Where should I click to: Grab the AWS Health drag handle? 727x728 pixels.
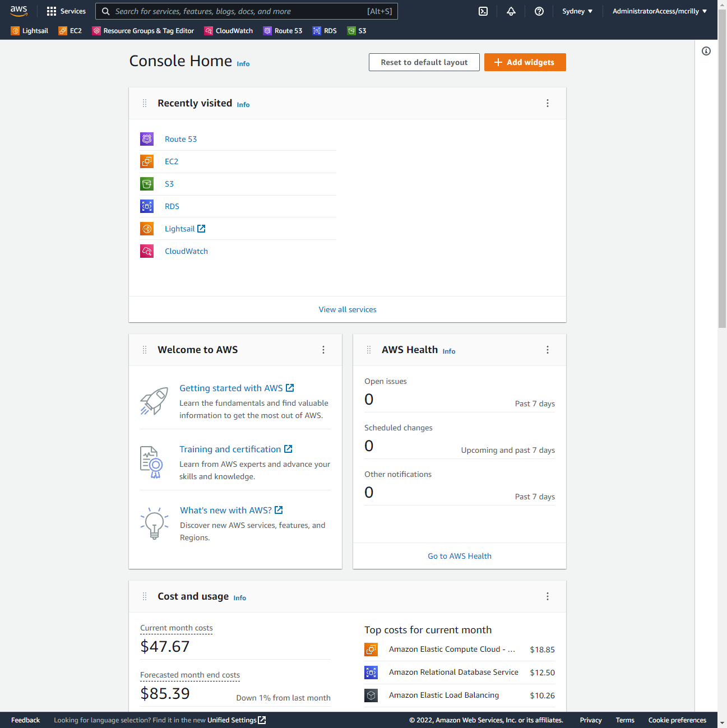[369, 350]
